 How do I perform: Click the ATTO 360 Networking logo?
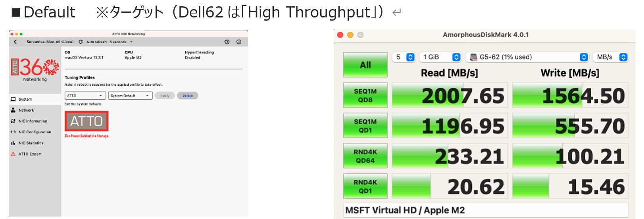coord(35,70)
